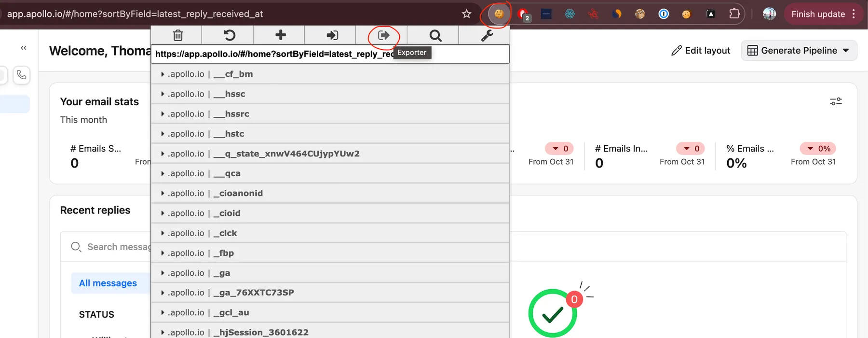Click the red extension icon with badge 2
The height and width of the screenshot is (338, 868).
[524, 14]
